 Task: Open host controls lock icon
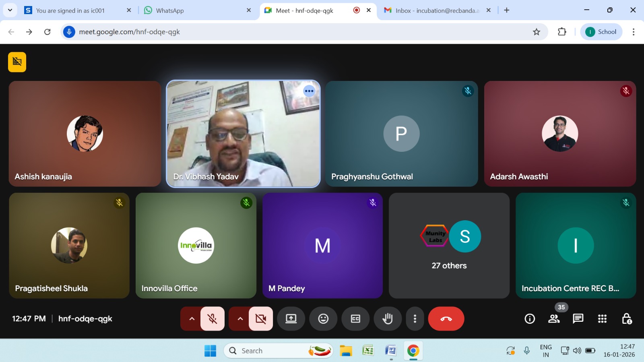tap(626, 319)
